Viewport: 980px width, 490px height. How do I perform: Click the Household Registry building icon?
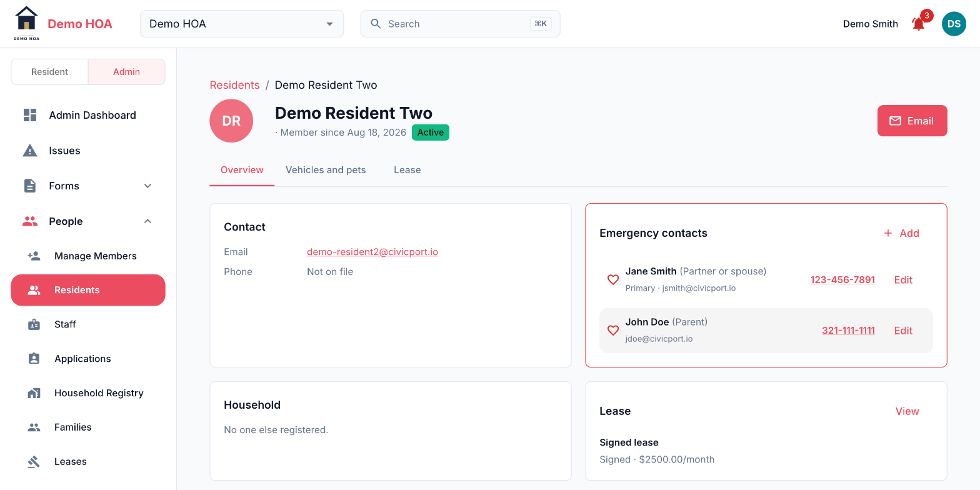click(x=34, y=393)
